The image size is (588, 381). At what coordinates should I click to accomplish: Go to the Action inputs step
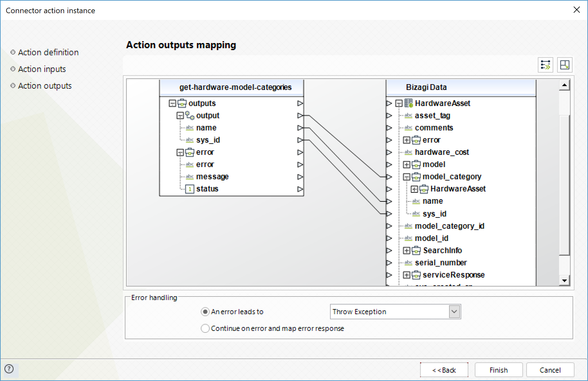[x=42, y=69]
